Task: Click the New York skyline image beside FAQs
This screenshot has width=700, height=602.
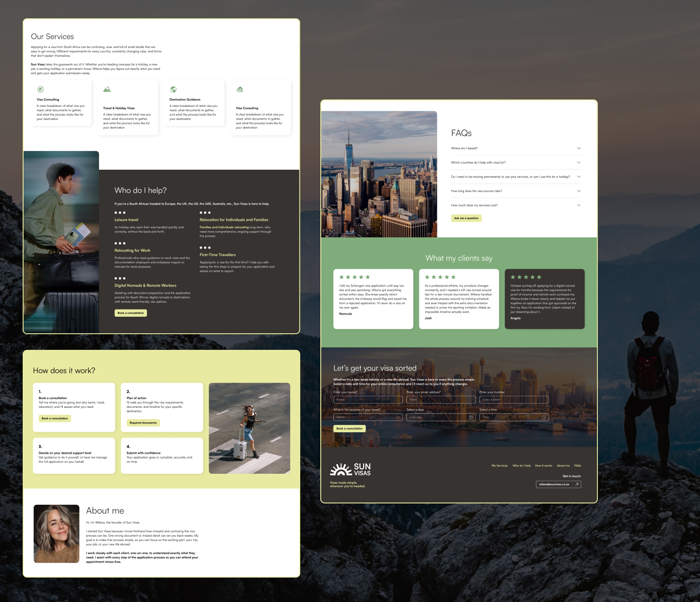Action: coord(379,174)
